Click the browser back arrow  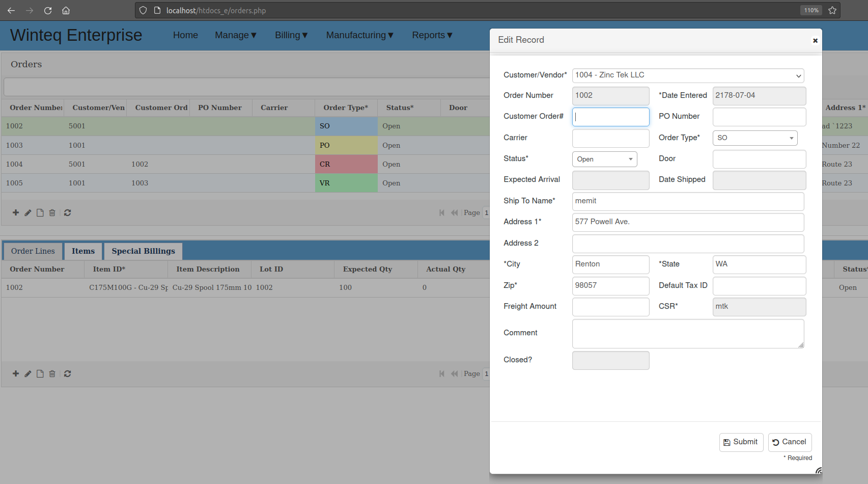coord(11,10)
